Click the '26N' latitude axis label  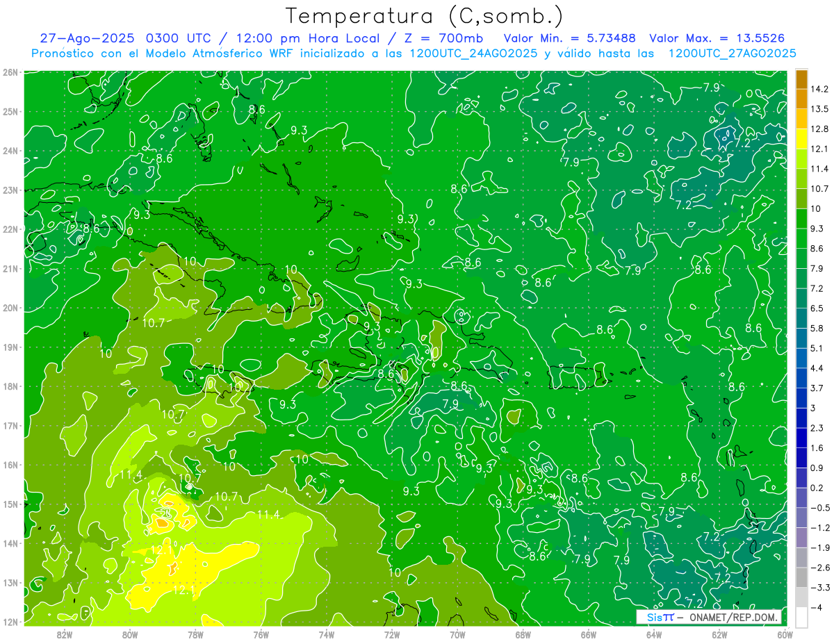(x=10, y=72)
